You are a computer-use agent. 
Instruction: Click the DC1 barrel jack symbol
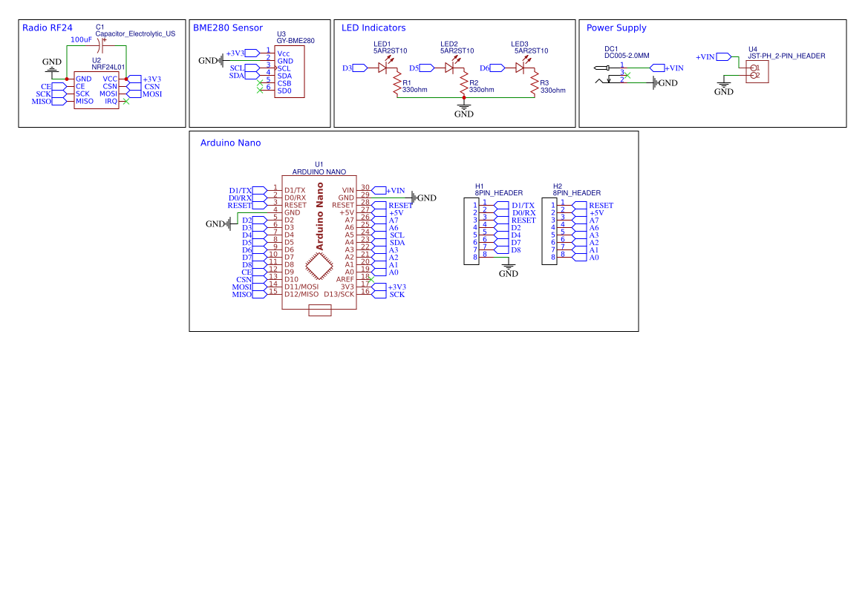(x=609, y=75)
